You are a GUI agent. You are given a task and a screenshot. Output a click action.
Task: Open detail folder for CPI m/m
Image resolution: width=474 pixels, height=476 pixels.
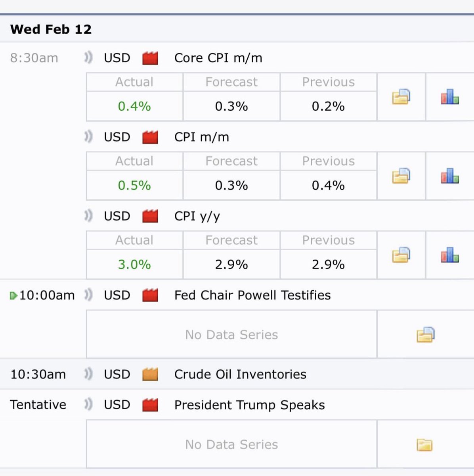[401, 176]
